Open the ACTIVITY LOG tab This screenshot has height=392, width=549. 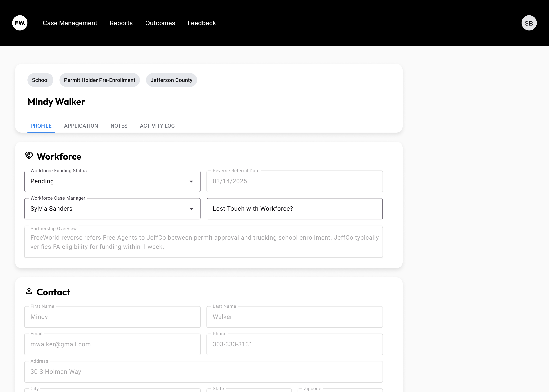[x=157, y=126]
